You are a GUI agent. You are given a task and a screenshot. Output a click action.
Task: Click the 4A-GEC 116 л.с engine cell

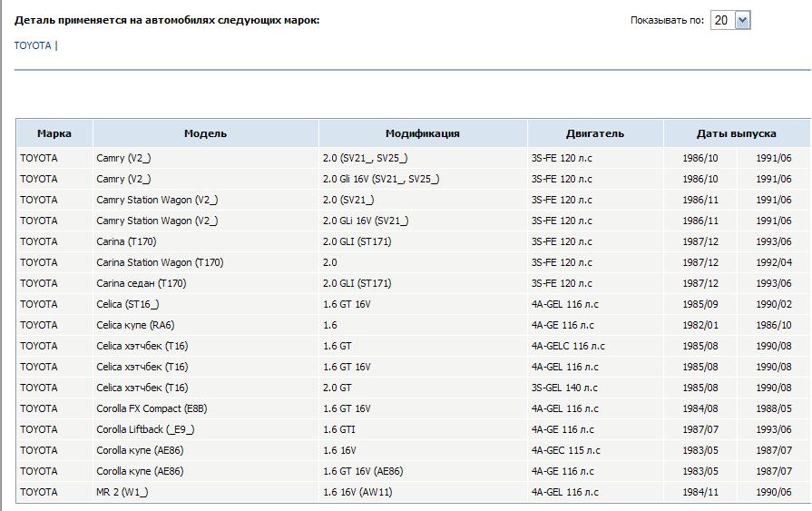(x=565, y=450)
